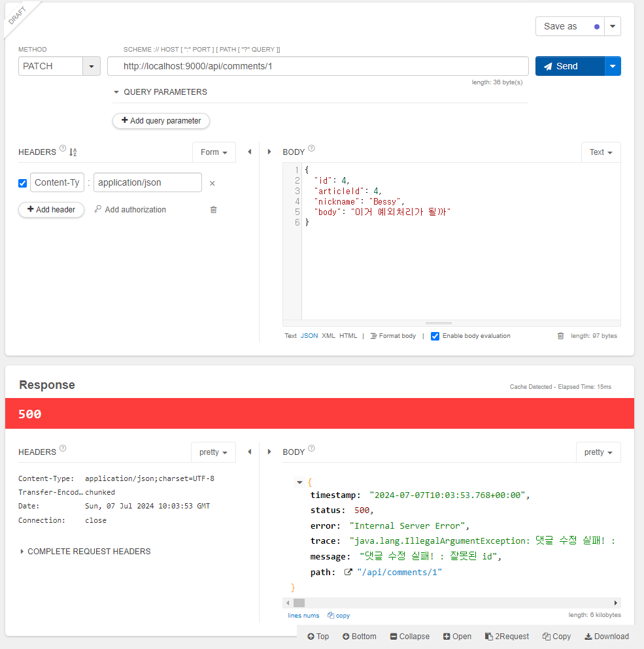Expand response body panel with right arrow
The image size is (644, 649).
(x=269, y=452)
